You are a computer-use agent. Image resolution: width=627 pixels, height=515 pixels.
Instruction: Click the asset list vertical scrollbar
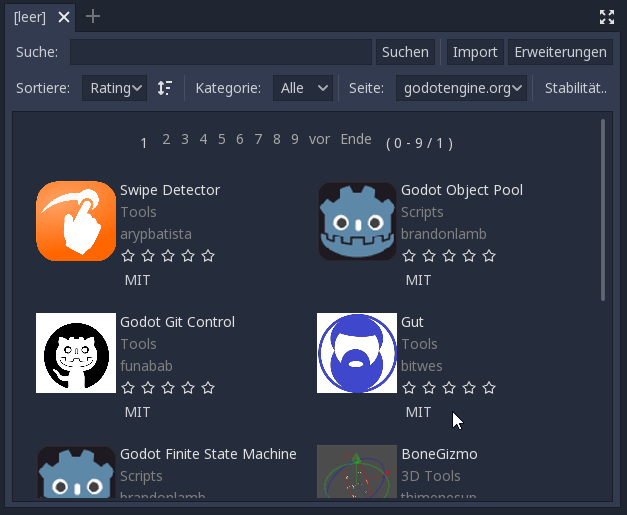tap(603, 210)
